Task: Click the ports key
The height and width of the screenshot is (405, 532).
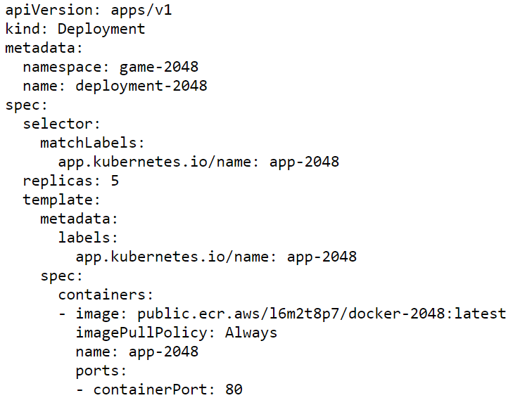Action: pos(101,371)
